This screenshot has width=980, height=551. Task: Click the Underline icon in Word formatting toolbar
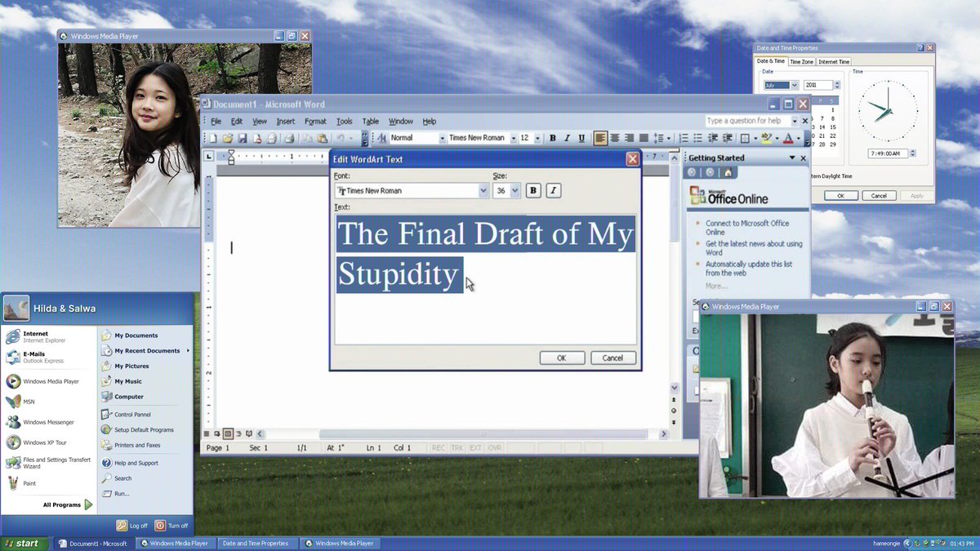[x=581, y=138]
